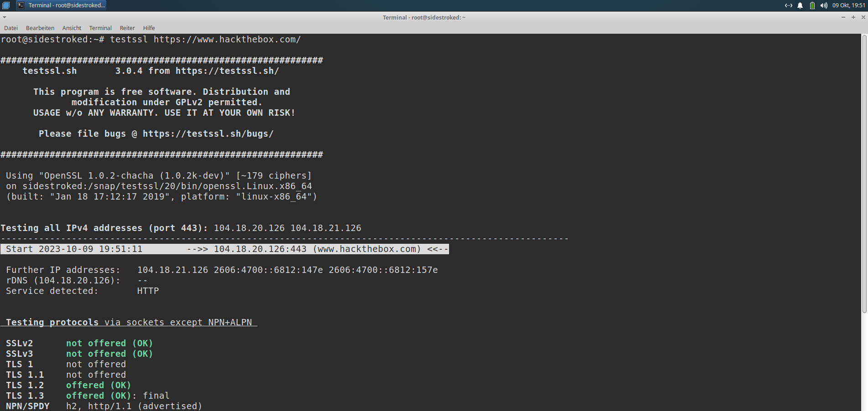Open the Hilfe menu
This screenshot has width=868, height=411.
[149, 28]
